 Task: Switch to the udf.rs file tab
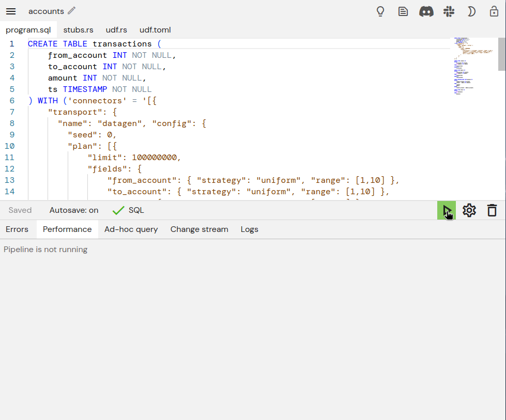click(x=116, y=30)
